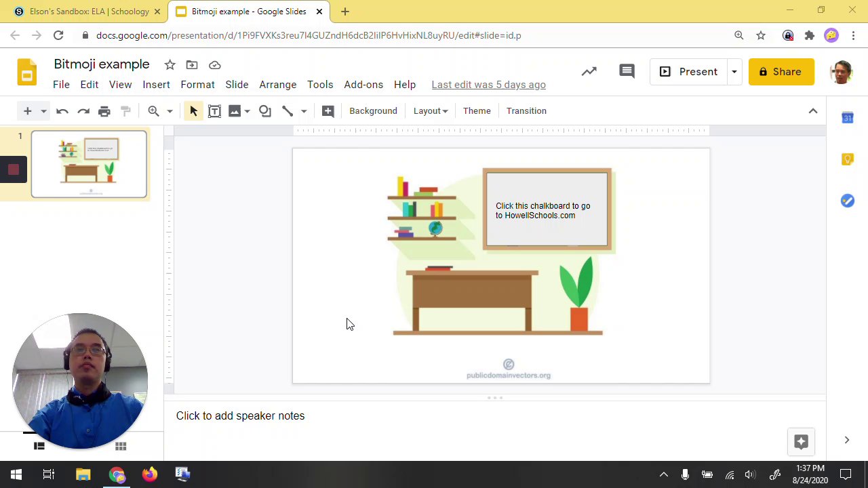Open the View menu
The width and height of the screenshot is (868, 488).
120,85
